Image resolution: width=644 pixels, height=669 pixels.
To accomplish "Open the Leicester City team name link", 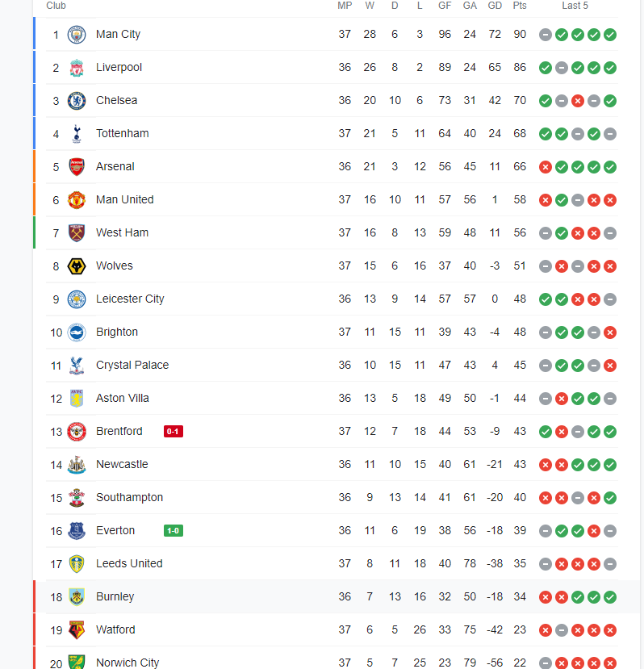I will [x=130, y=299].
